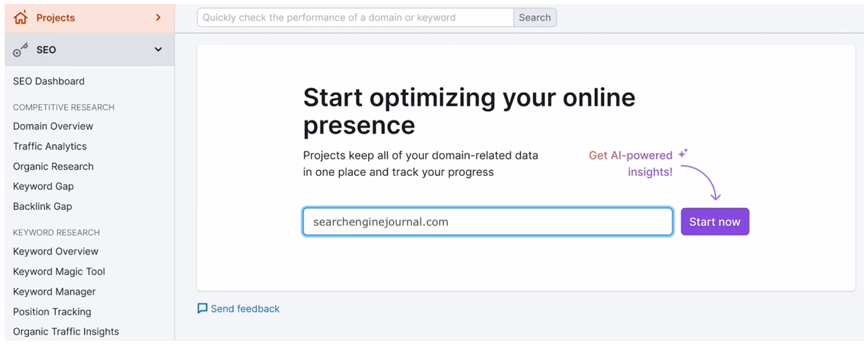The width and height of the screenshot is (868, 345).
Task: Open Keyword Manager
Action: 54,292
